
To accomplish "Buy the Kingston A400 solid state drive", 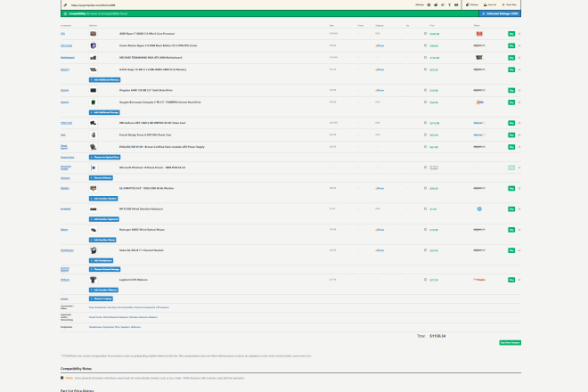I will [511, 90].
